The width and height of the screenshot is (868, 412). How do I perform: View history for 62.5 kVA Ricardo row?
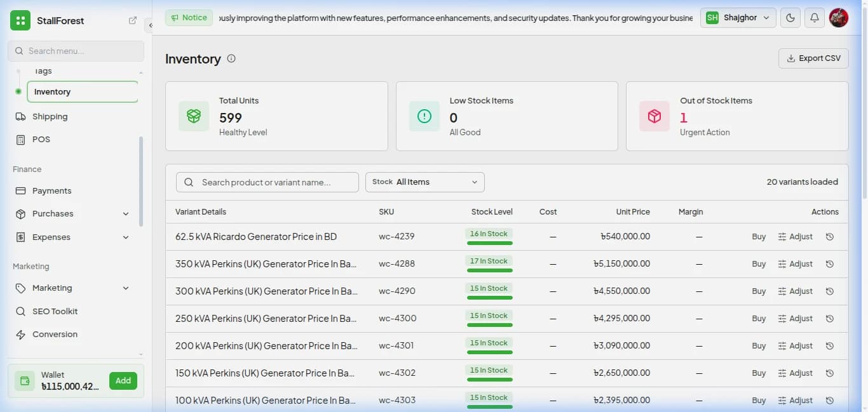pyautogui.click(x=829, y=237)
